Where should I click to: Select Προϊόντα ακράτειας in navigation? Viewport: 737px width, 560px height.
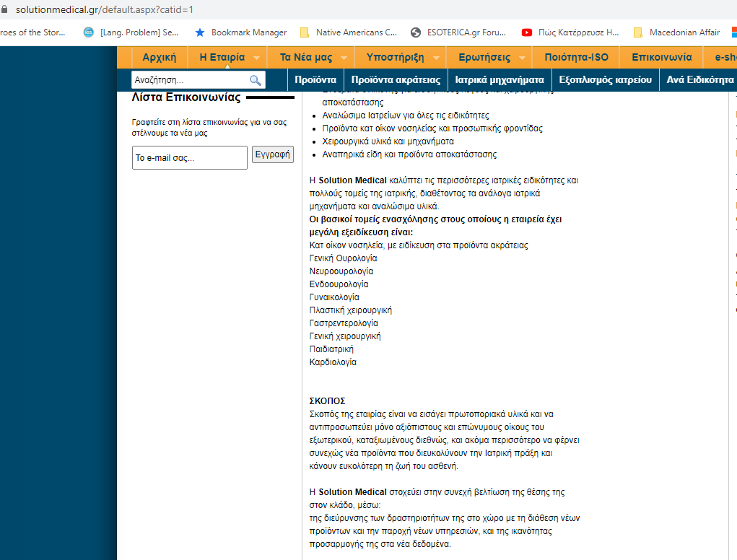[x=396, y=80]
